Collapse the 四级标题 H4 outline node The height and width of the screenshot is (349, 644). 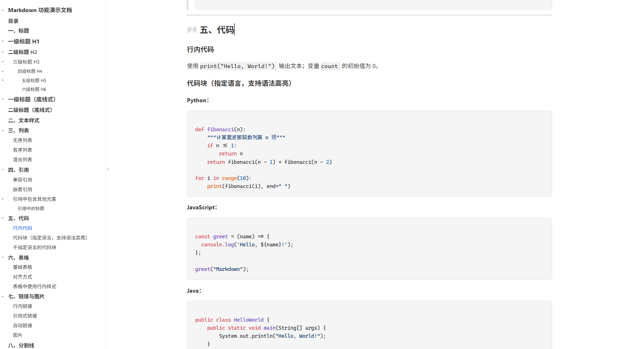(x=3, y=71)
